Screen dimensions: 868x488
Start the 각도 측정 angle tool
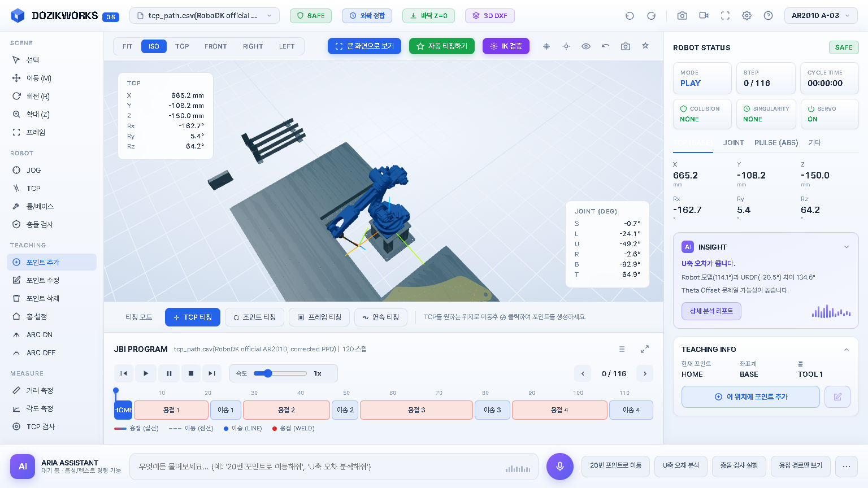click(51, 408)
